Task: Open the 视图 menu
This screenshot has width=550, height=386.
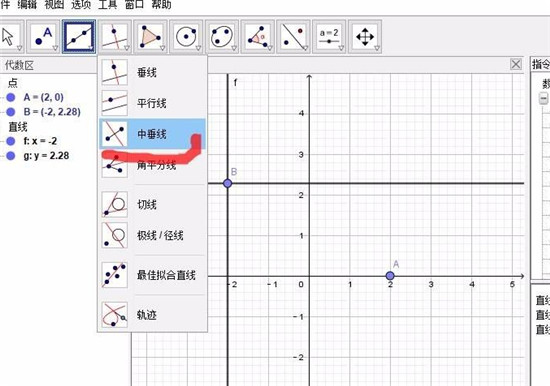Action: pyautogui.click(x=54, y=5)
